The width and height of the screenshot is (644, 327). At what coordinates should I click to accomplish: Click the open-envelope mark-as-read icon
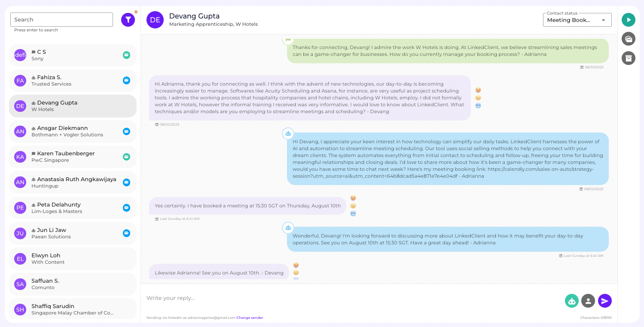pos(629,39)
